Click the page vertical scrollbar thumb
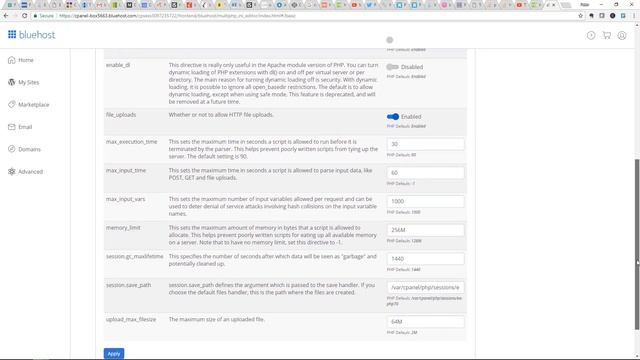 637,244
